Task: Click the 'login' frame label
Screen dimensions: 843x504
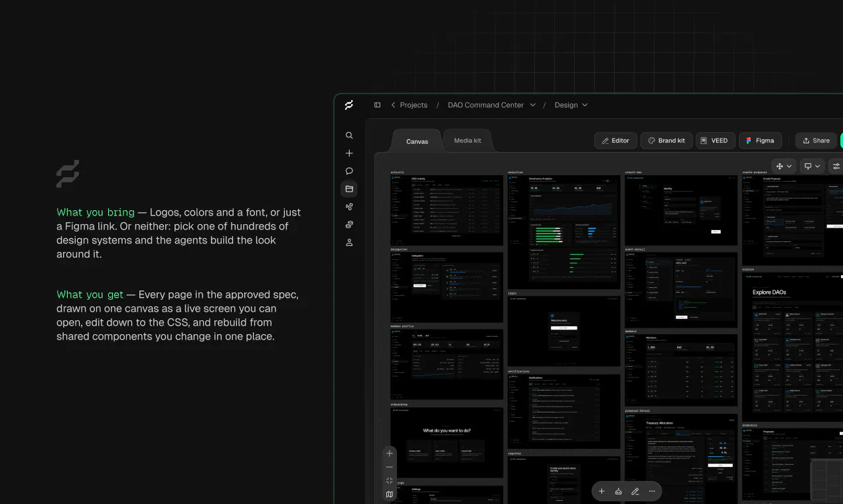Action: click(512, 292)
